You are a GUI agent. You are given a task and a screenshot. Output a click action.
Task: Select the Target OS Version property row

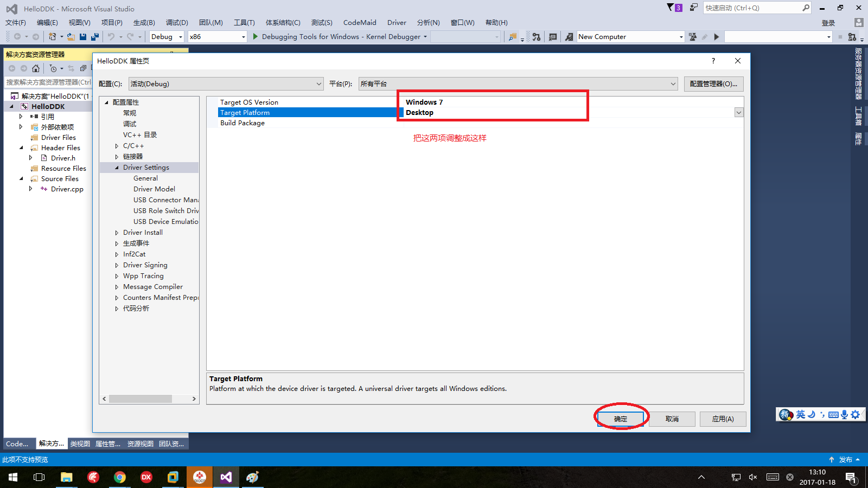475,102
